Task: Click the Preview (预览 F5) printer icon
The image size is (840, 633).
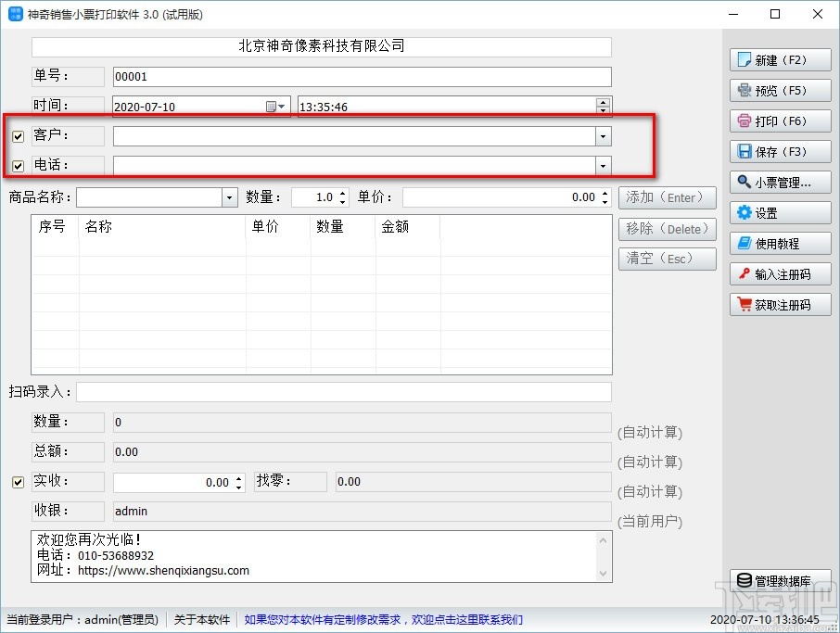Action: 745,90
